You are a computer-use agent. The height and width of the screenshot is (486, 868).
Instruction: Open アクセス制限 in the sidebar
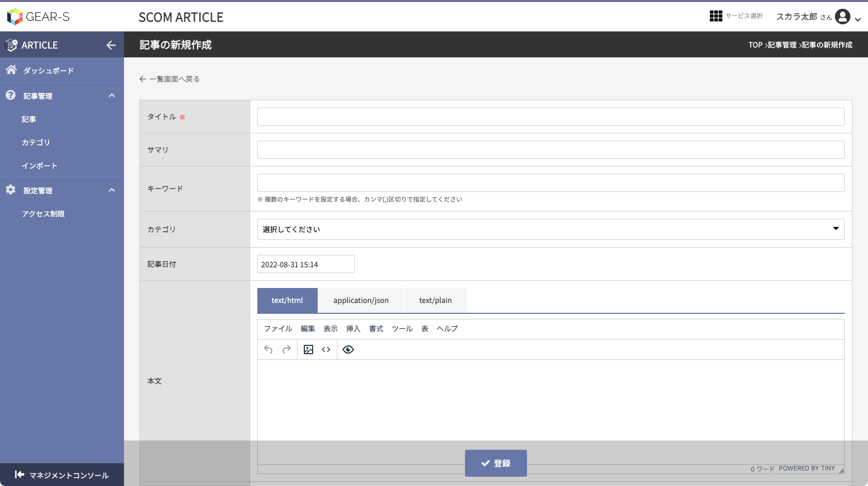[43, 214]
